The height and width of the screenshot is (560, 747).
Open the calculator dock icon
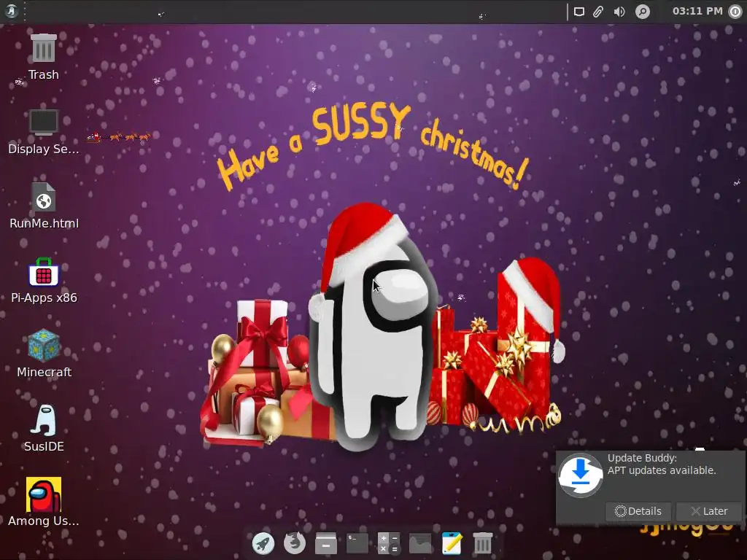(389, 543)
